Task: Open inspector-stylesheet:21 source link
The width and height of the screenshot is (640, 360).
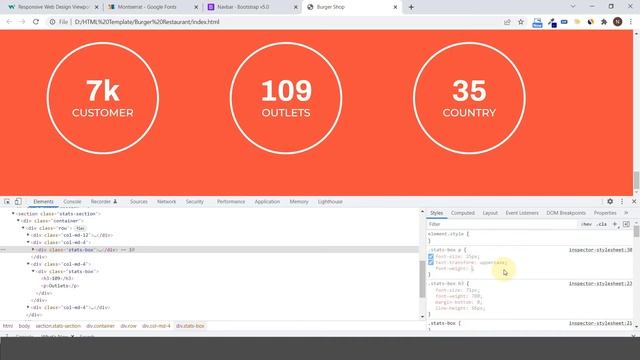Action: pyautogui.click(x=600, y=323)
